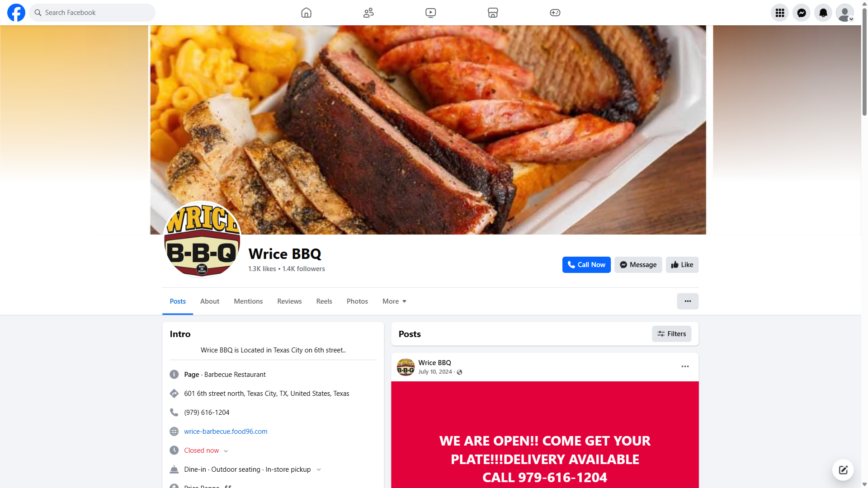868x488 pixels.
Task: Click the Search Facebook field
Action: click(92, 13)
